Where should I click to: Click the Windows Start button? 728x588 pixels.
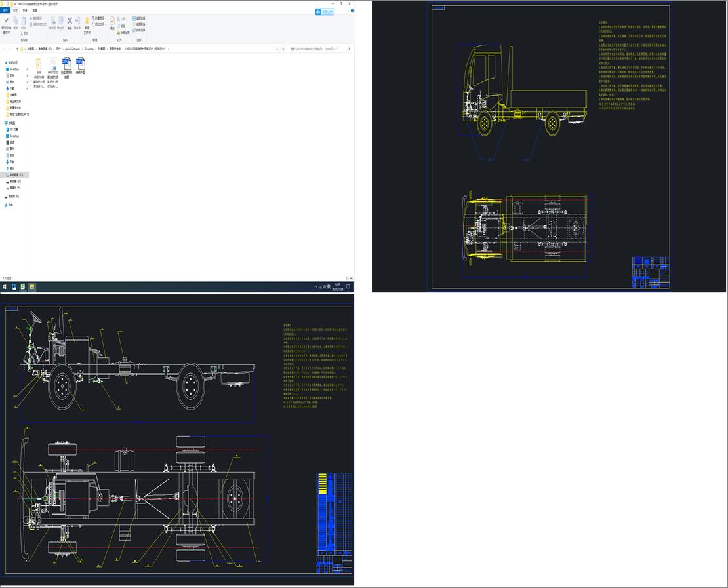click(5, 287)
